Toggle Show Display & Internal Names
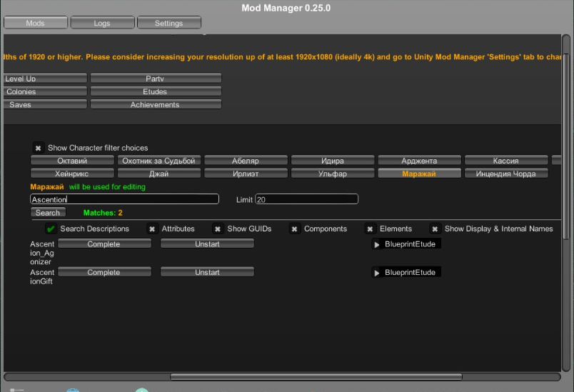The height and width of the screenshot is (392, 574). 435,229
